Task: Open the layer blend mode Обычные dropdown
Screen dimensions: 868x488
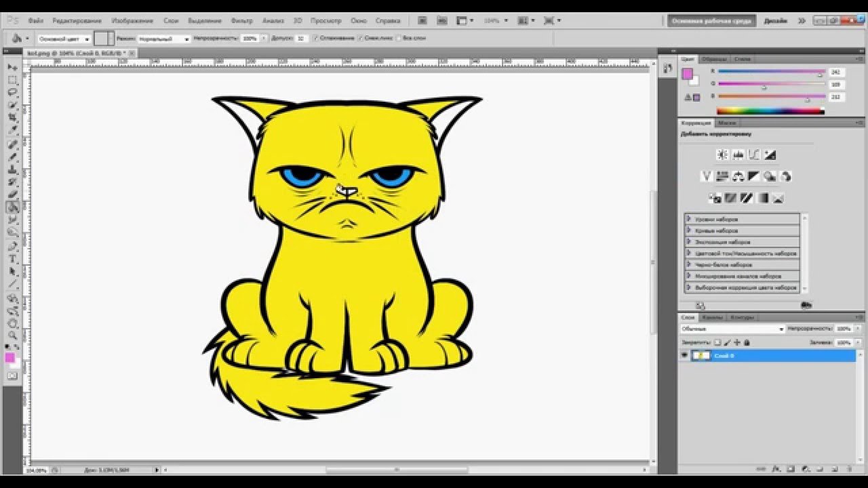Action: 732,329
